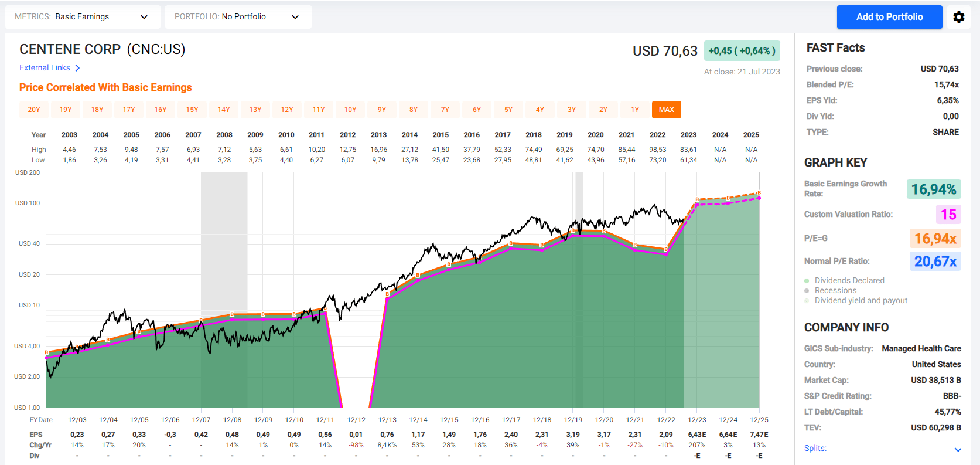This screenshot has width=980, height=465.
Task: Click the External Links arrow icon
Action: [77, 68]
